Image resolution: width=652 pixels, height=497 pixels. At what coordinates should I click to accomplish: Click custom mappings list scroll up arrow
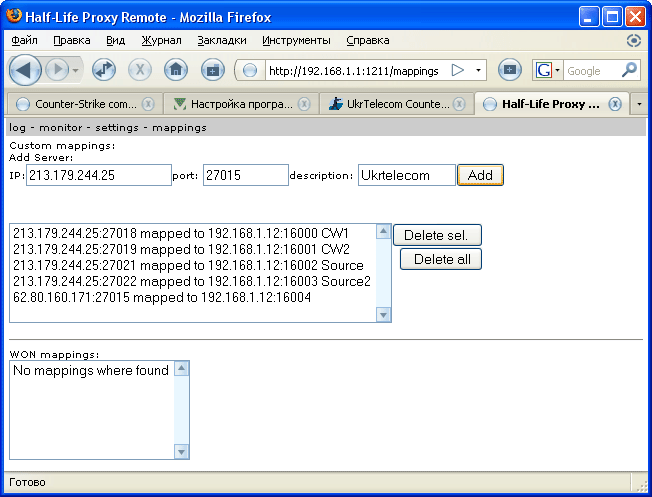coord(383,231)
